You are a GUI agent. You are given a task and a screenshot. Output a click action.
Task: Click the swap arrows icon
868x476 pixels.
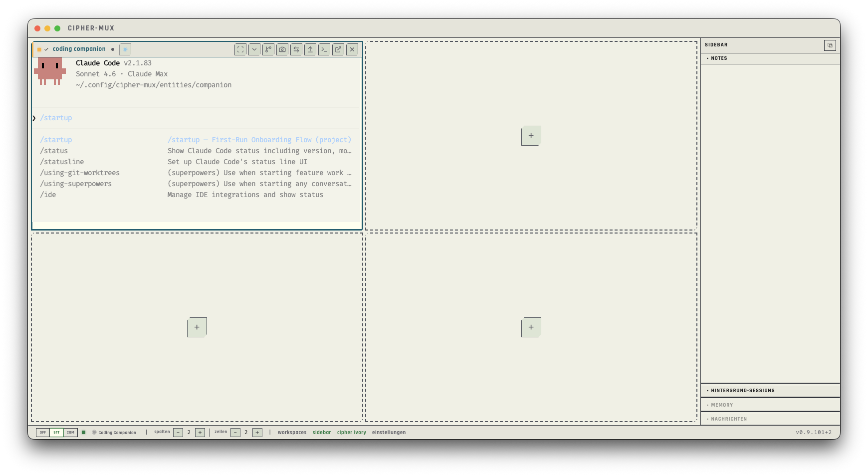click(296, 49)
